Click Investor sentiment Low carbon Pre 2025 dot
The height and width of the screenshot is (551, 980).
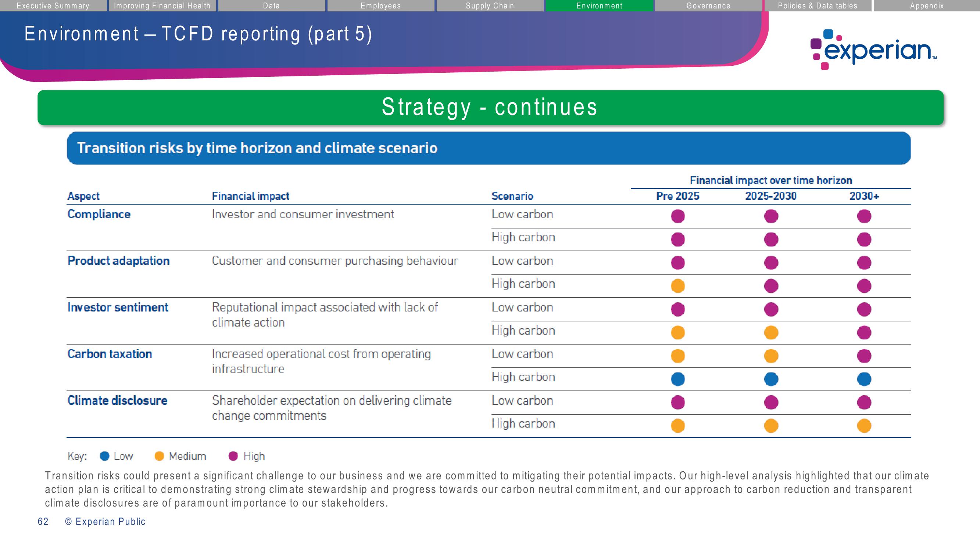677,310
